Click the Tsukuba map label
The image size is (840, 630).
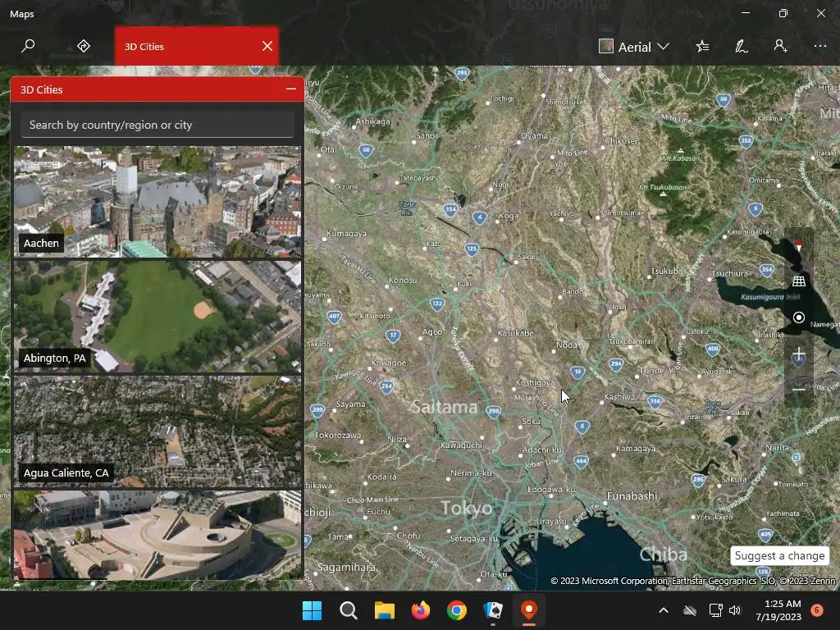coord(666,271)
